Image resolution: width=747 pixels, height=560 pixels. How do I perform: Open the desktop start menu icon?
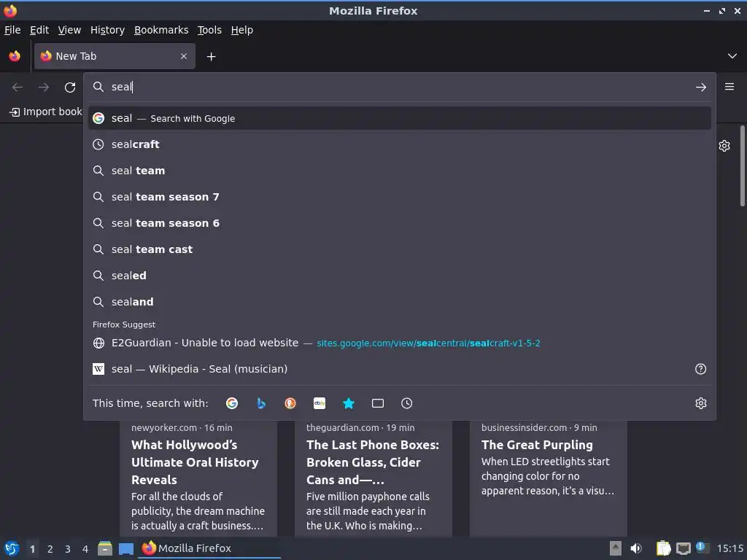point(12,548)
